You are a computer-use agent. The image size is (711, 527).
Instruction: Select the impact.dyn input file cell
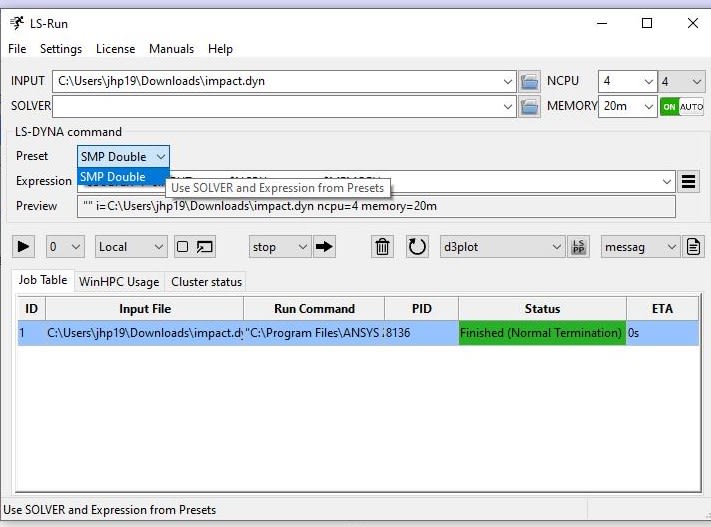tap(145, 333)
